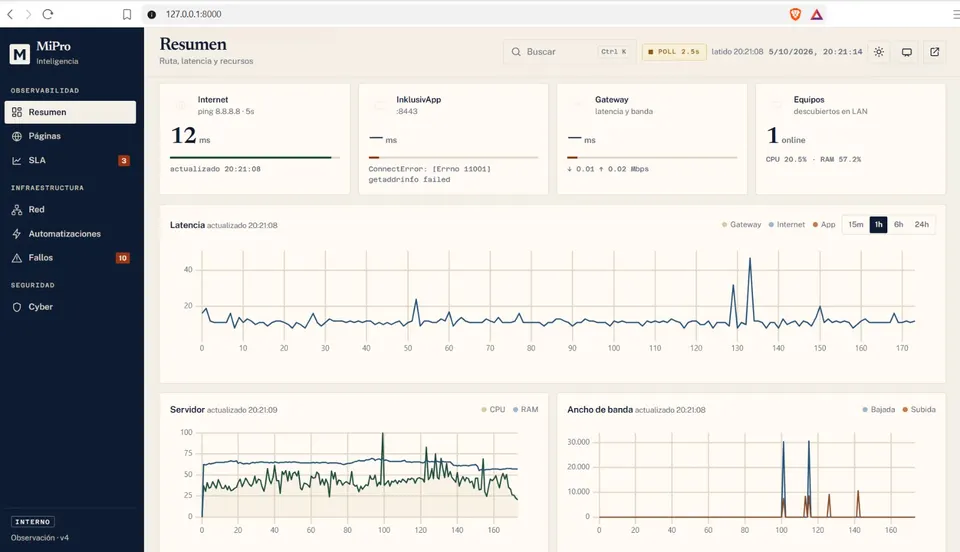This screenshot has height=552, width=960.
Task: Click the ConnectError getaddrinfo failed message
Action: point(430,174)
